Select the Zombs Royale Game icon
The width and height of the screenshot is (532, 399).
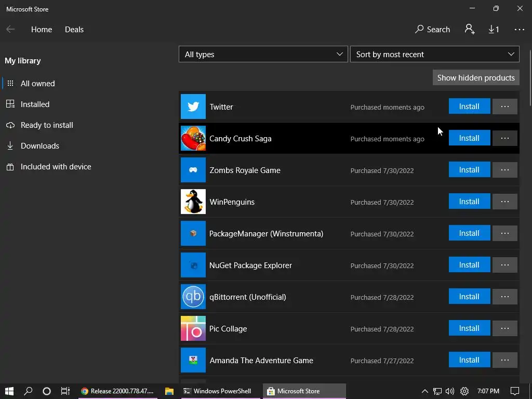pos(193,170)
